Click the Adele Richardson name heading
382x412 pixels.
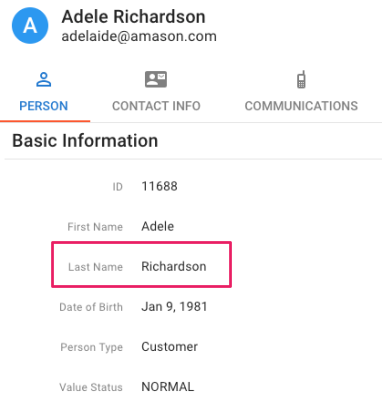(x=133, y=17)
